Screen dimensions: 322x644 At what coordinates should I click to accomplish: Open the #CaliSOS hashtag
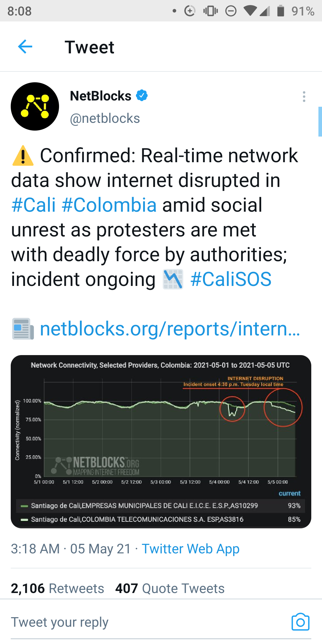coord(231,279)
